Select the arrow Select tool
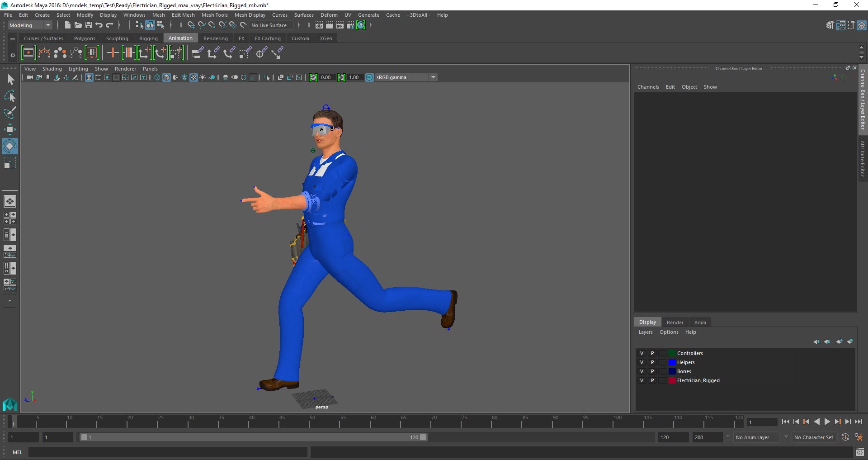Screen dimensions: 868x460 (x=10, y=80)
